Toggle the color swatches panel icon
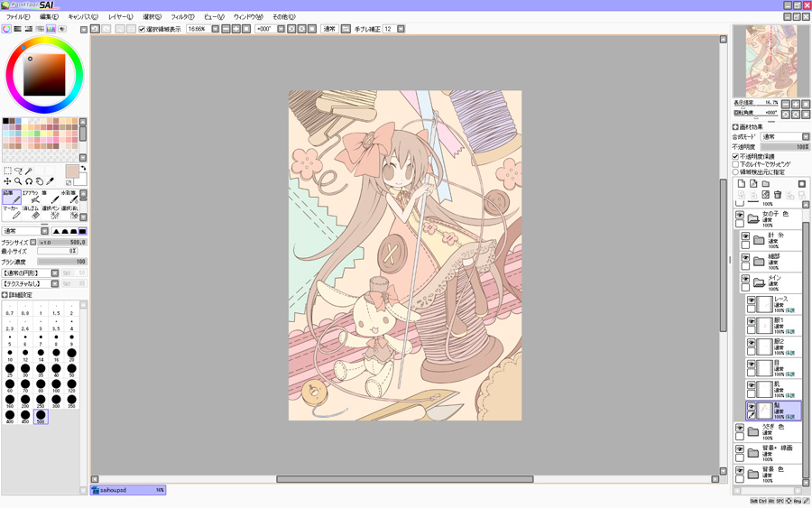 [51, 29]
